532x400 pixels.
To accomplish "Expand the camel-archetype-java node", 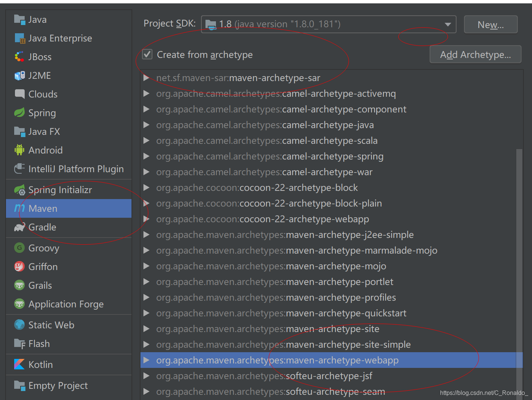I will point(146,125).
